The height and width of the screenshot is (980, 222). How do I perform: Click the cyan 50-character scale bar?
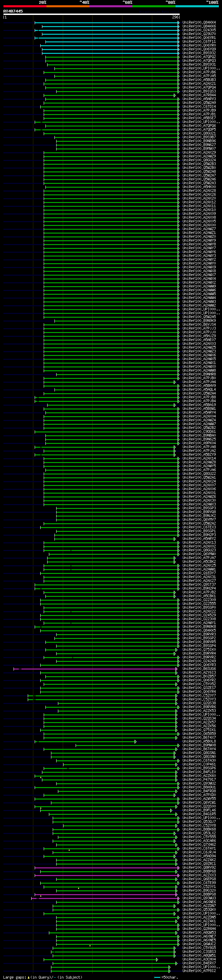(157, 977)
